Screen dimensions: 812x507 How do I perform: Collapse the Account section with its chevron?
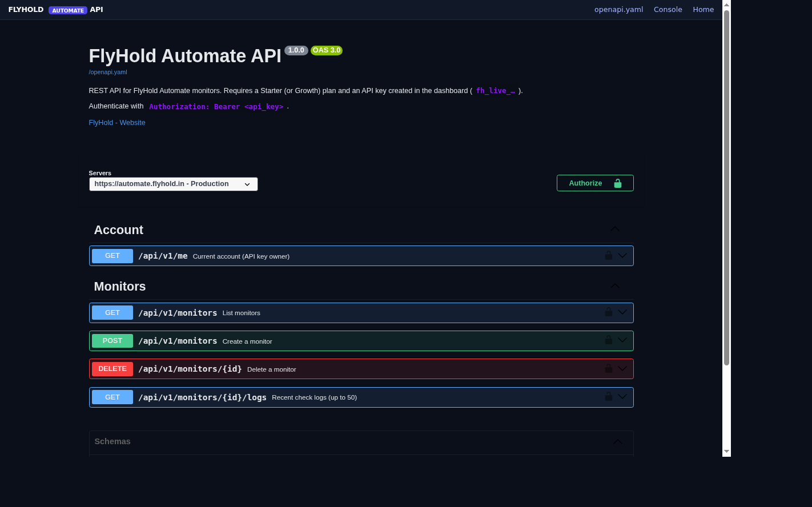pos(615,229)
